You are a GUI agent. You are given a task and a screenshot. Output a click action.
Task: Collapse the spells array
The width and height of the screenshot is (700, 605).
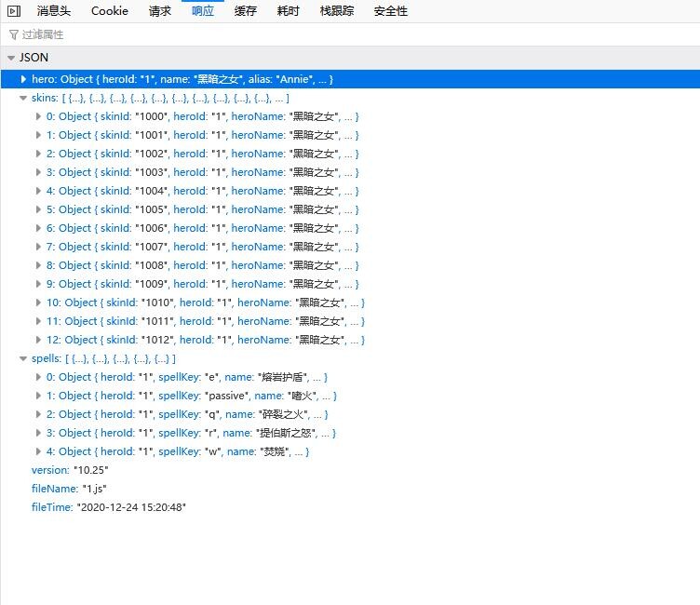coord(23,358)
